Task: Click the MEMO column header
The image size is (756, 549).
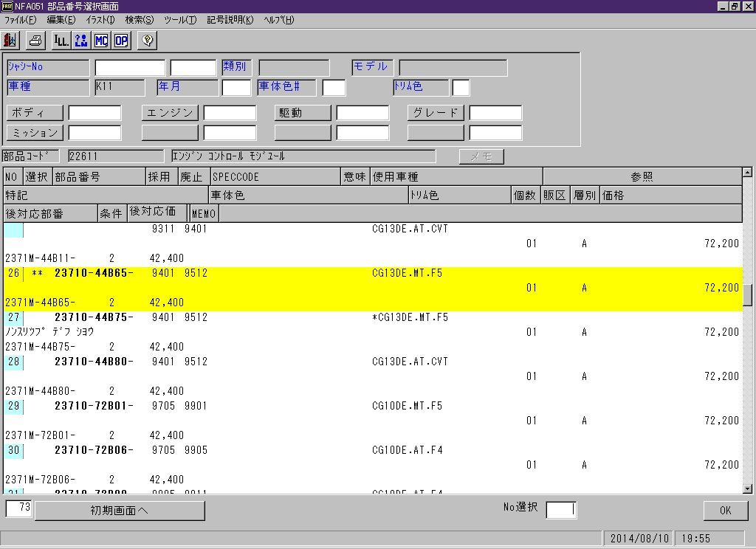Action: 204,213
